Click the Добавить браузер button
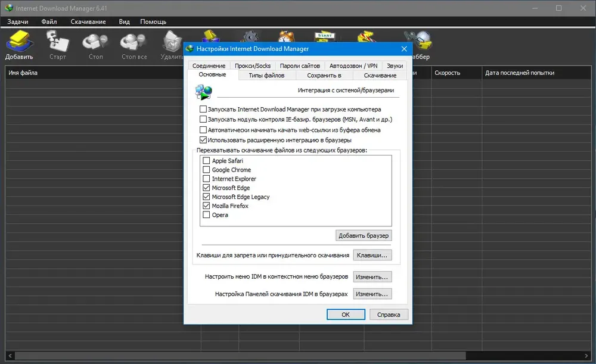The height and width of the screenshot is (364, 596). point(364,235)
